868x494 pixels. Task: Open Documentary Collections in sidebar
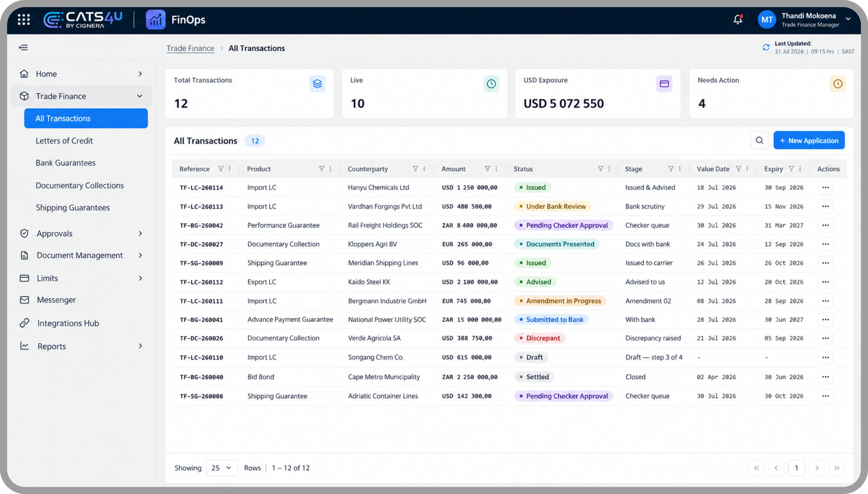coord(80,185)
